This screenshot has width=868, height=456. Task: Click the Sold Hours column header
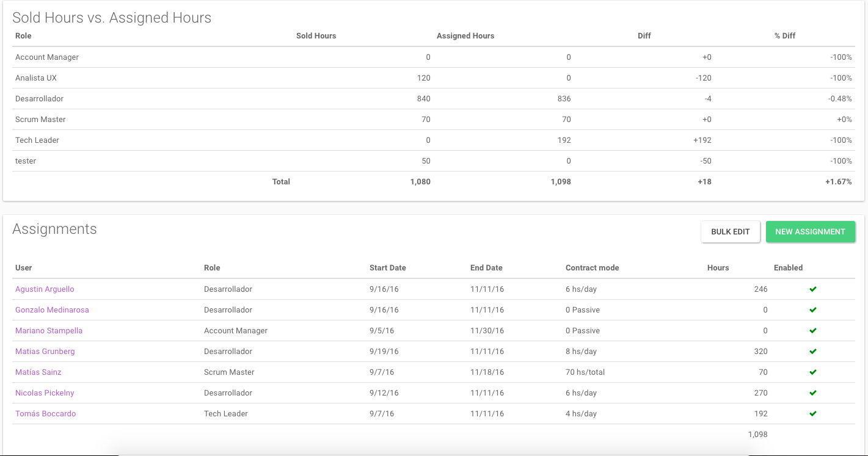[316, 36]
